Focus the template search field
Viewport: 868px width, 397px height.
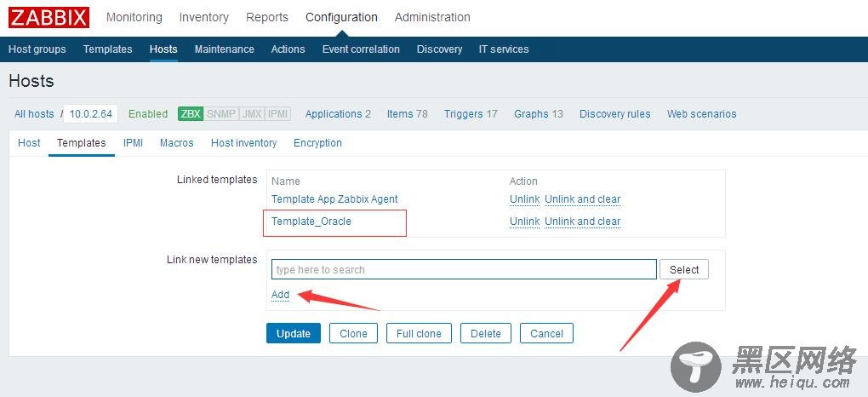(464, 269)
